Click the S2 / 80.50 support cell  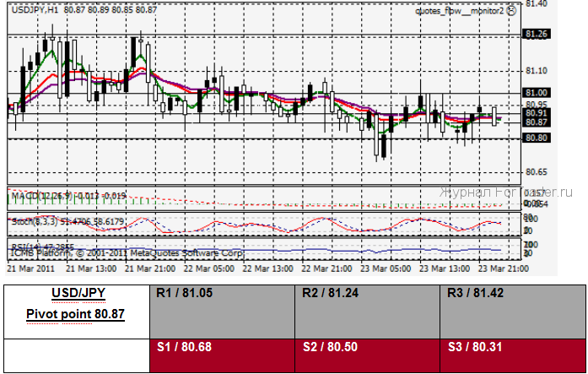tap(368, 355)
